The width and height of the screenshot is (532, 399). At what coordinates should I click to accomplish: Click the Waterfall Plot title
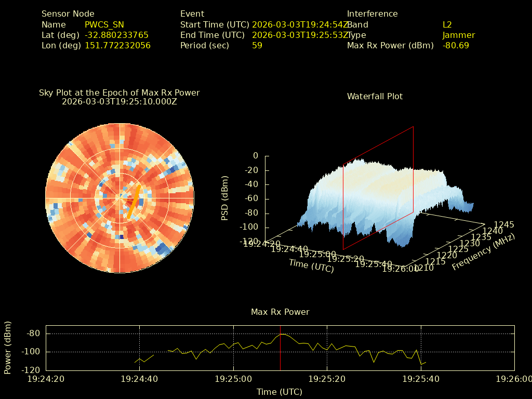pyautogui.click(x=375, y=96)
